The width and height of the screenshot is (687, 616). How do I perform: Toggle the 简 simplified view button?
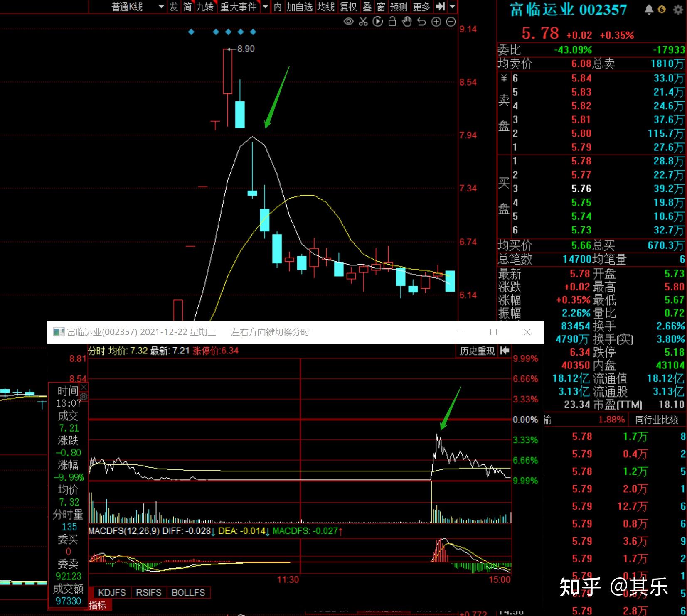pyautogui.click(x=187, y=7)
